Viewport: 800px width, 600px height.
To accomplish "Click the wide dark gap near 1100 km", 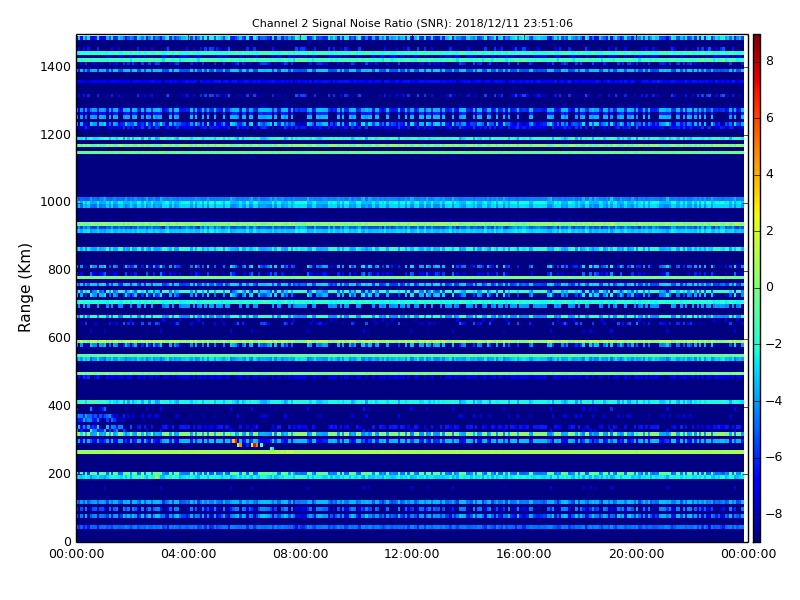I will [x=410, y=176].
